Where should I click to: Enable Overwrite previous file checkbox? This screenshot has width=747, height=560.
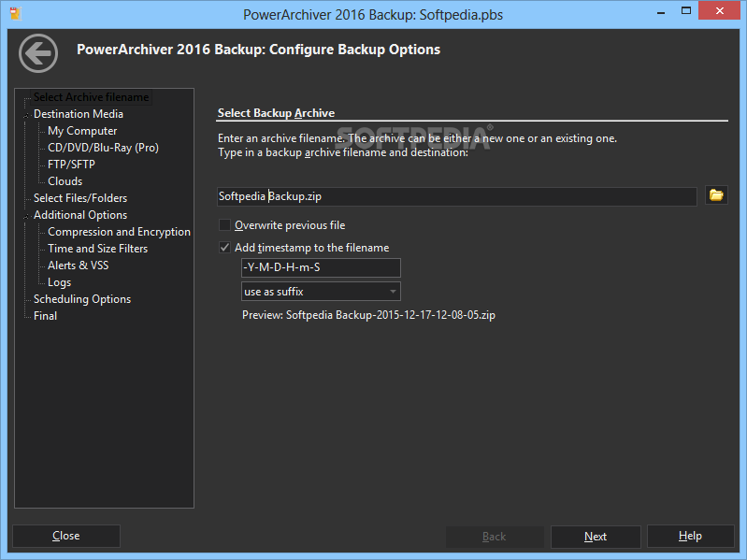(224, 224)
